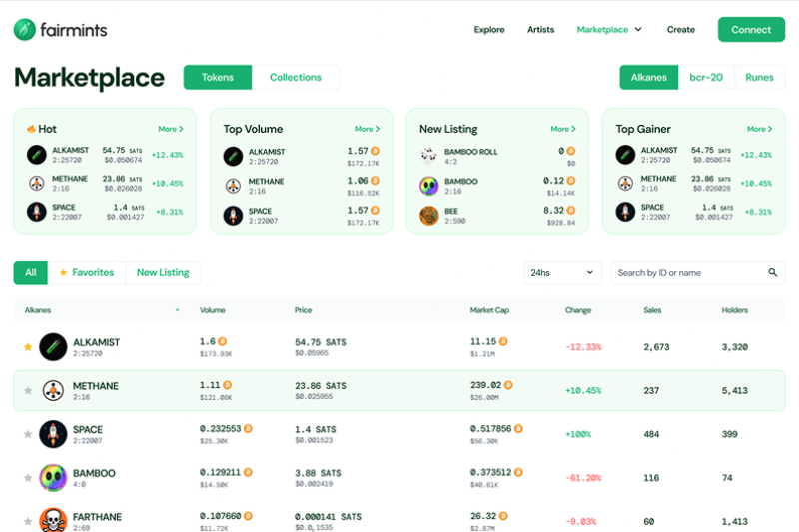Click the fairmints leaf logo
799x532 pixels.
(24, 30)
